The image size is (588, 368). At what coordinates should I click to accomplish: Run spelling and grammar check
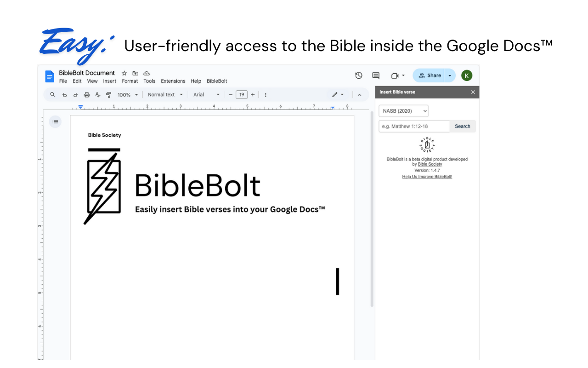pos(97,95)
